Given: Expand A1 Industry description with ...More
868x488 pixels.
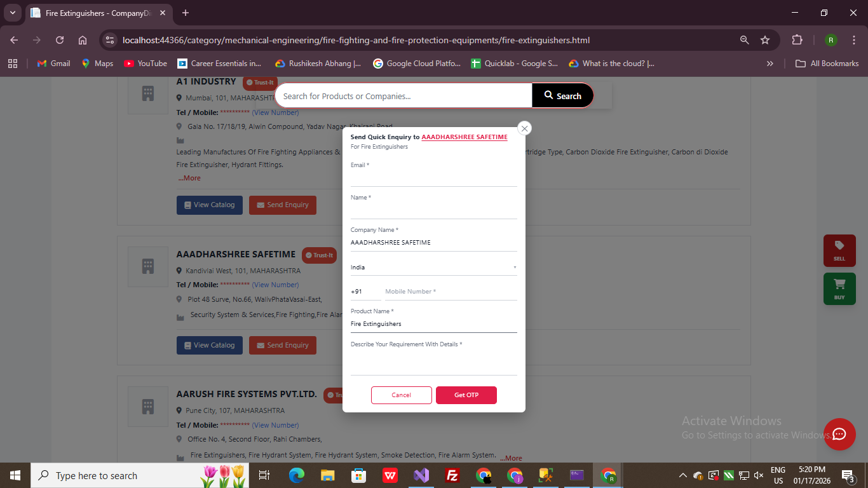Looking at the screenshot, I should click(x=189, y=178).
